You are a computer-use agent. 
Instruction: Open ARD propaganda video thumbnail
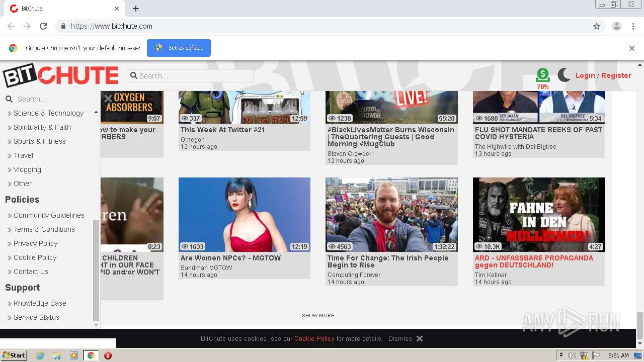click(539, 215)
